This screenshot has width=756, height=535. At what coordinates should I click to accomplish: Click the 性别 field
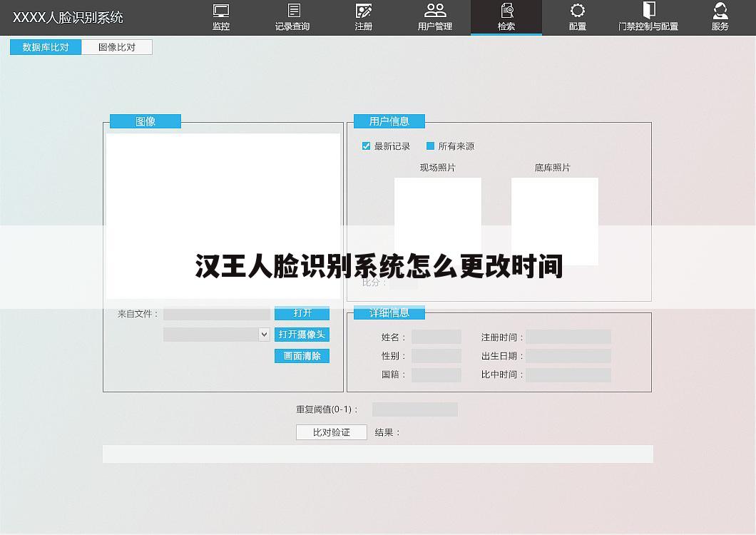coord(436,356)
